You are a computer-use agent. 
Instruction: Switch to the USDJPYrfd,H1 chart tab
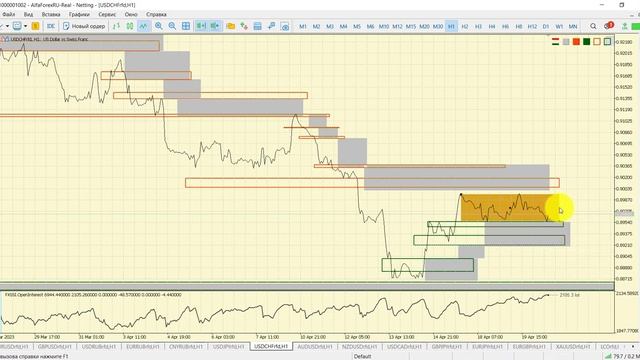click(x=229, y=347)
